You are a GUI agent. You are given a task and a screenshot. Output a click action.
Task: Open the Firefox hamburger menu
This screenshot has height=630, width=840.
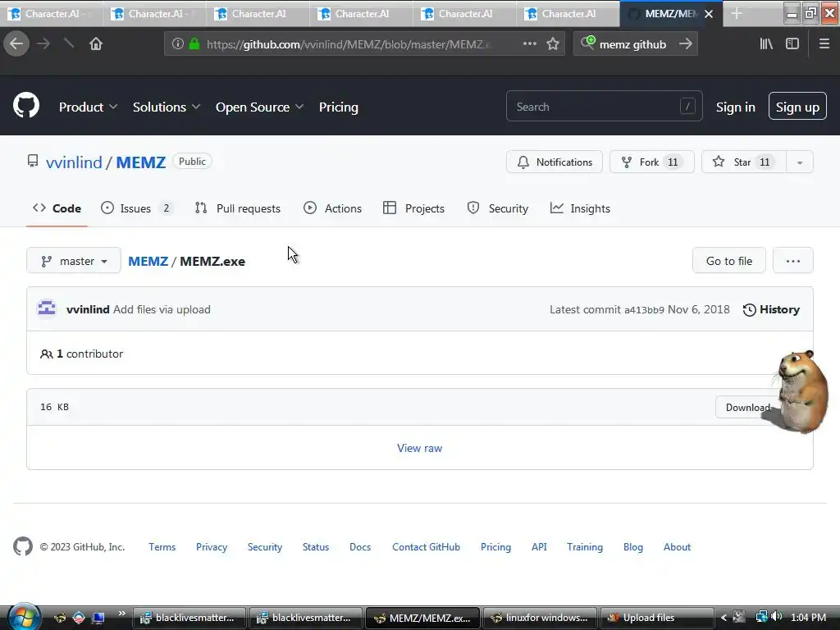click(x=824, y=44)
